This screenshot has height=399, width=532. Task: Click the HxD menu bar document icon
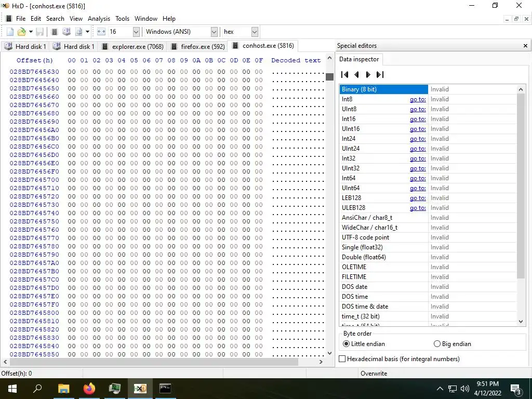[x=9, y=19]
